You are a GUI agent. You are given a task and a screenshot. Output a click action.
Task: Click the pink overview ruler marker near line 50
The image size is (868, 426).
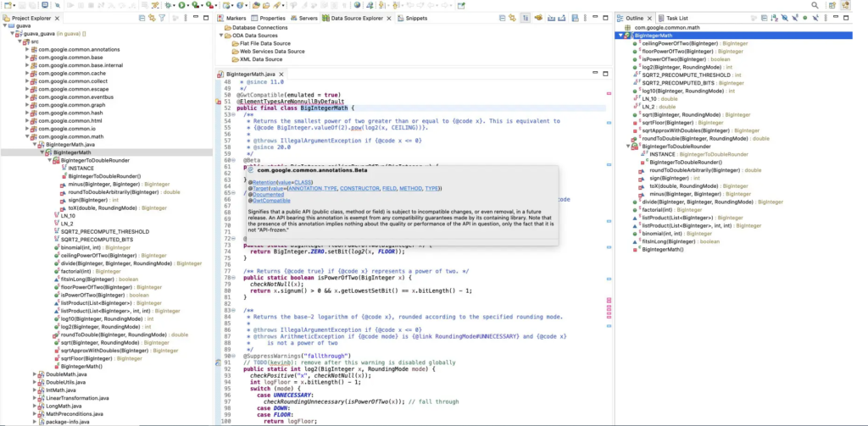609,94
